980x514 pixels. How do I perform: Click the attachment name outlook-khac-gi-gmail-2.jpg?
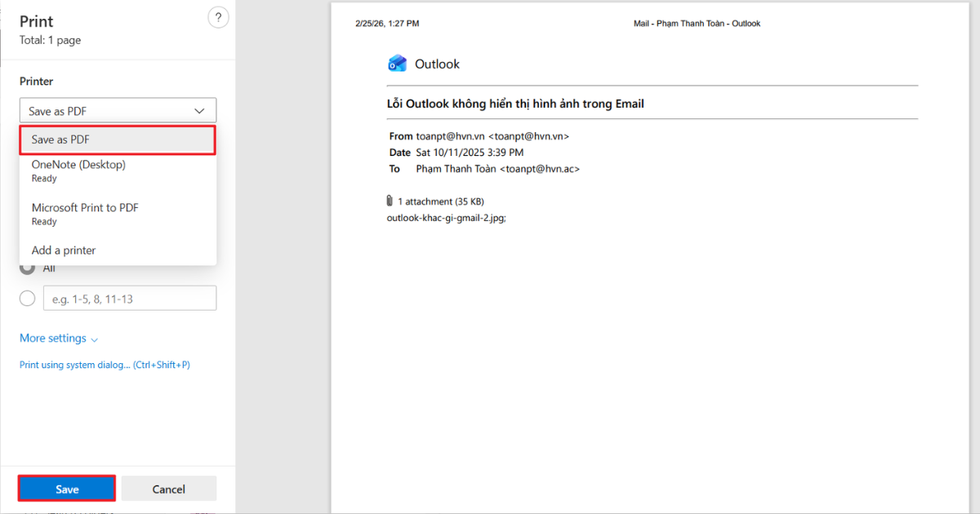pos(446,218)
